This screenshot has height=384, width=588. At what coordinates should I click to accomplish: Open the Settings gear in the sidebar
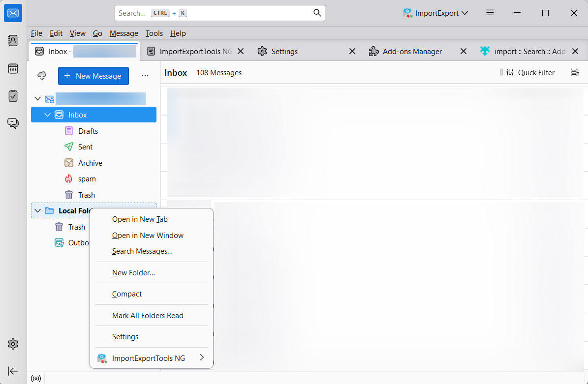(13, 344)
